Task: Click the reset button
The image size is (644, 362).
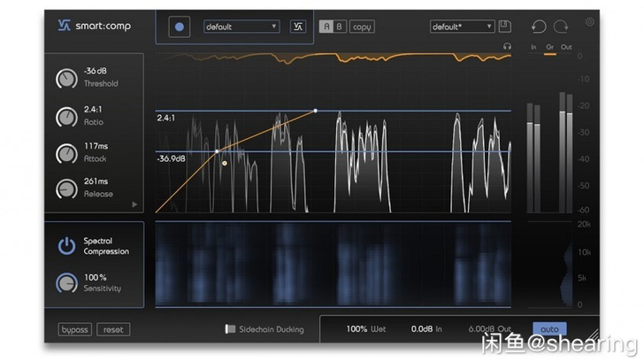Action: tap(113, 329)
